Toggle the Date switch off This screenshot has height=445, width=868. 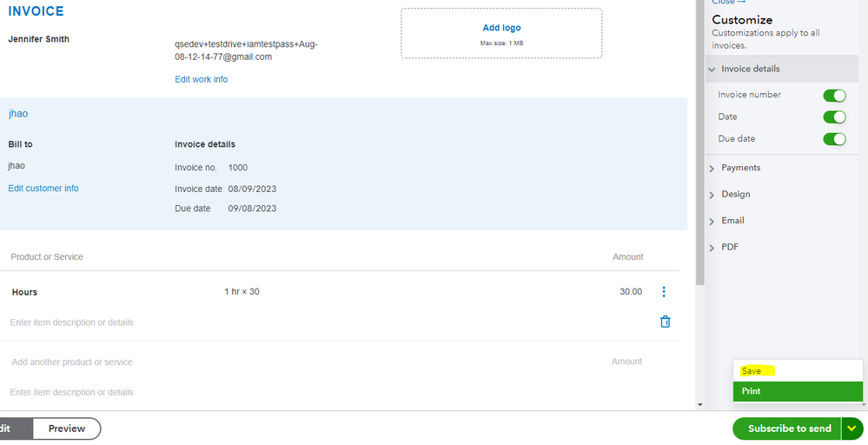[x=834, y=116]
